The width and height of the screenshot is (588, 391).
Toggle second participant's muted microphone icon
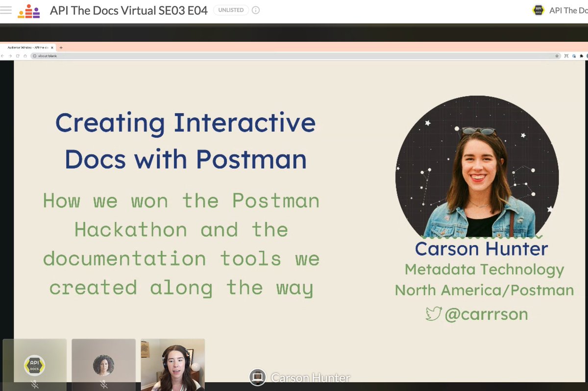tap(104, 385)
